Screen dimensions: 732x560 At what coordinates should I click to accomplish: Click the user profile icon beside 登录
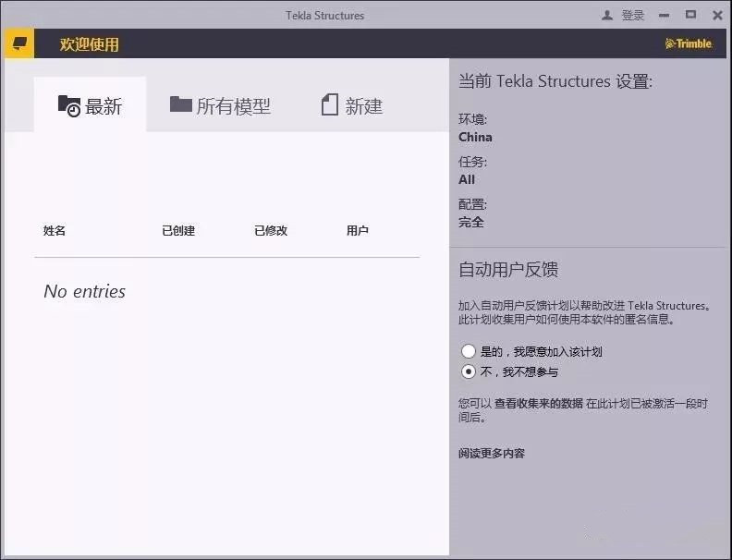(x=607, y=16)
